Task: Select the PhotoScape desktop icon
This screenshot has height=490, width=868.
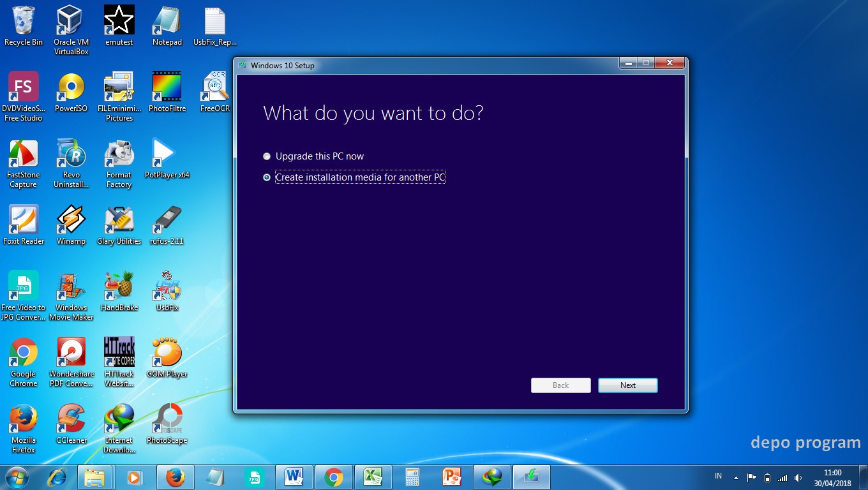Action: click(x=167, y=424)
